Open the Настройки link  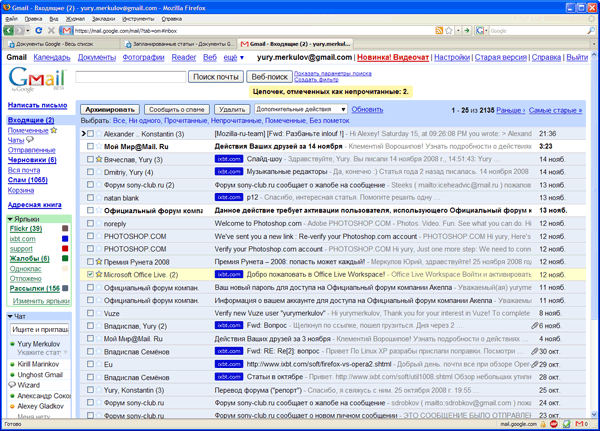[452, 57]
